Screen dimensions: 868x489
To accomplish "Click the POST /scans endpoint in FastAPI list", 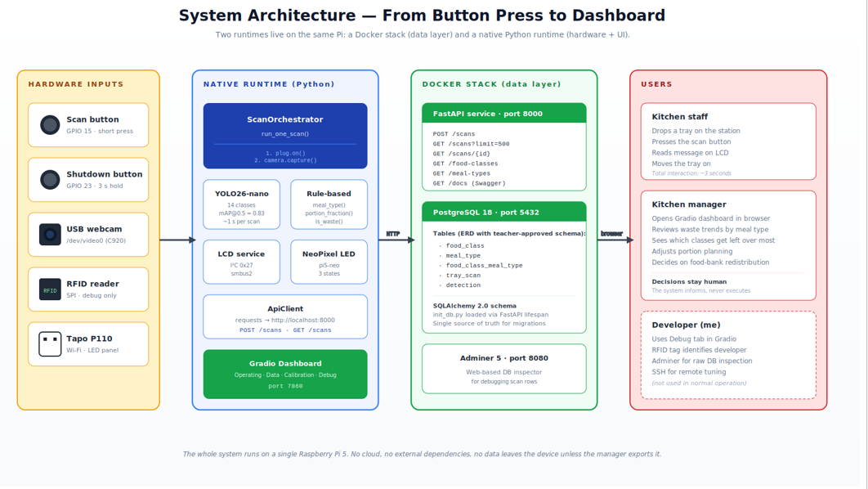I will point(454,134).
